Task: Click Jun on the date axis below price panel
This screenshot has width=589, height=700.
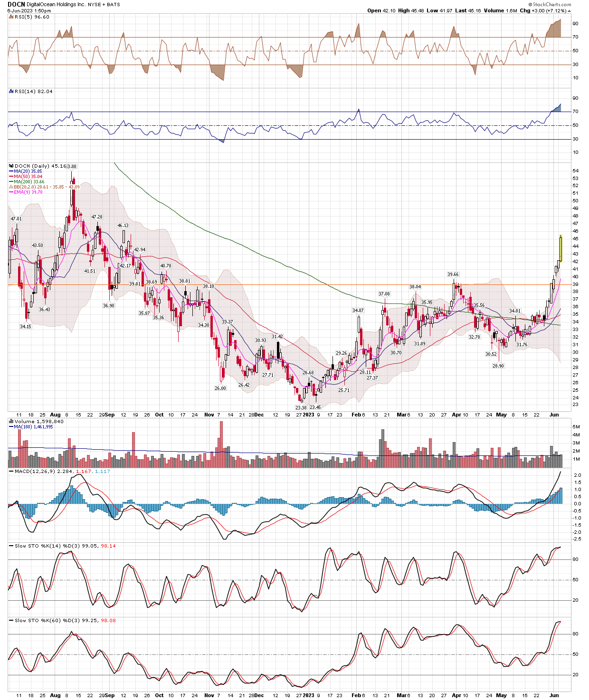Action: (x=554, y=415)
